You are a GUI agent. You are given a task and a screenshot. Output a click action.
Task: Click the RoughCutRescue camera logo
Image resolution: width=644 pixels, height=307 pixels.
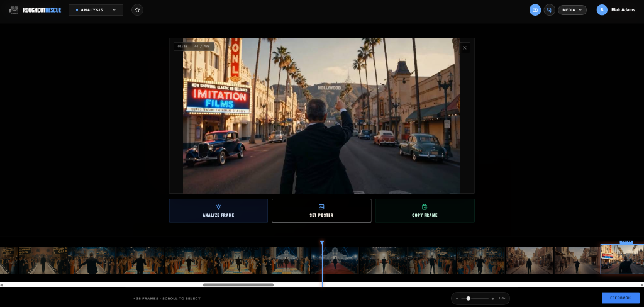(x=14, y=10)
